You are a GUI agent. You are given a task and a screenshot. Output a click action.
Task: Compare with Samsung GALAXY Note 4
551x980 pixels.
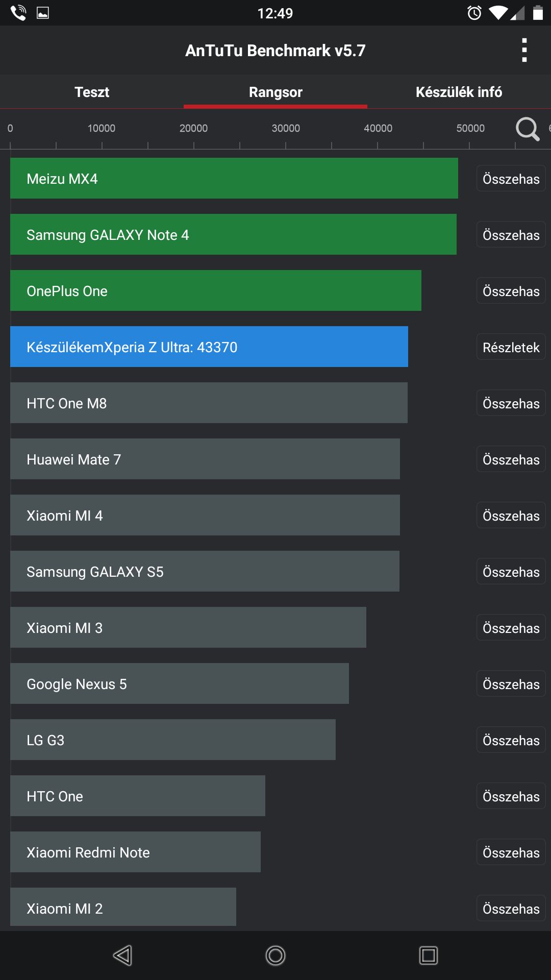point(511,235)
